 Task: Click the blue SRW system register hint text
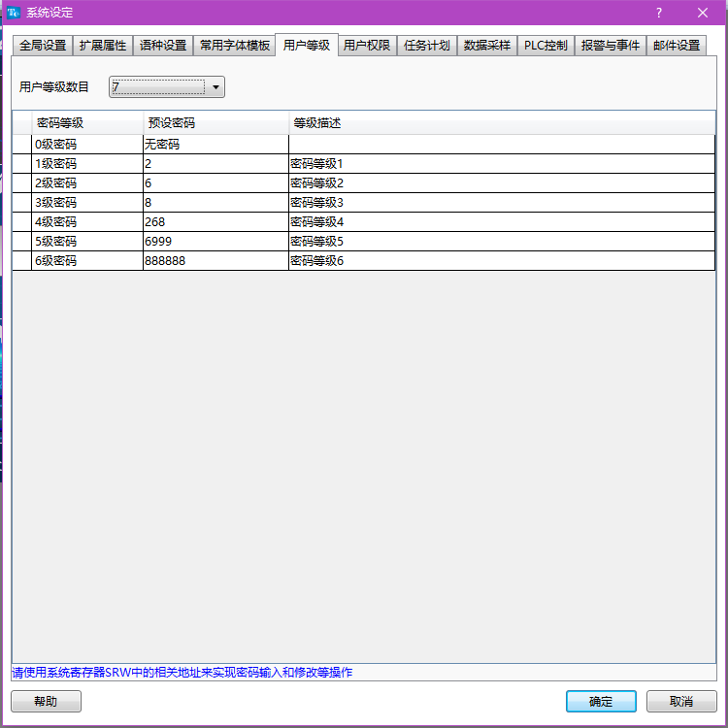click(x=182, y=673)
